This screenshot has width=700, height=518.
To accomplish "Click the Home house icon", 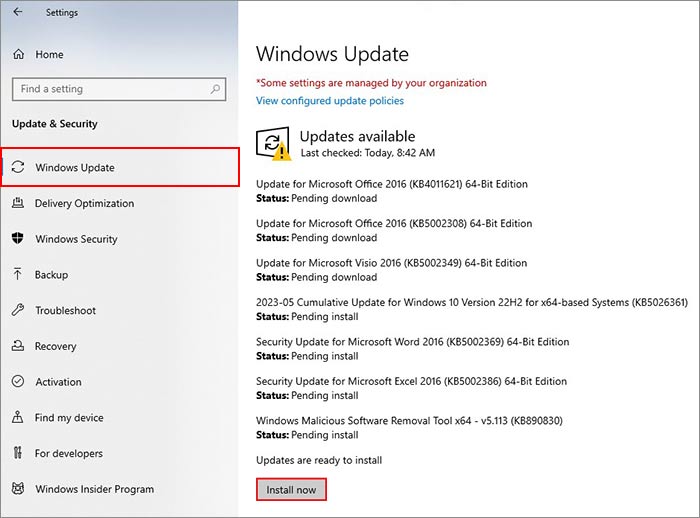I will (x=18, y=54).
